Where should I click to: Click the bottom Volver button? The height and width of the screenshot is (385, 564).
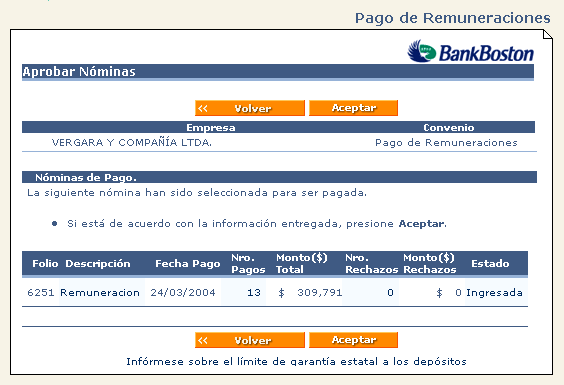pyautogui.click(x=250, y=340)
